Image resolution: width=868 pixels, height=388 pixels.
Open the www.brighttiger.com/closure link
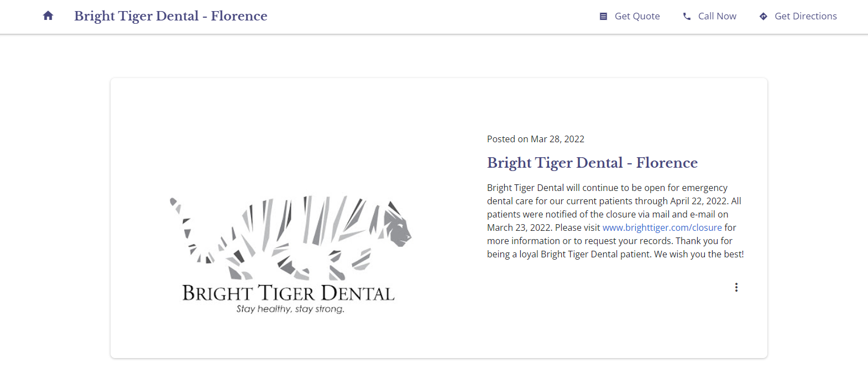[x=662, y=227]
